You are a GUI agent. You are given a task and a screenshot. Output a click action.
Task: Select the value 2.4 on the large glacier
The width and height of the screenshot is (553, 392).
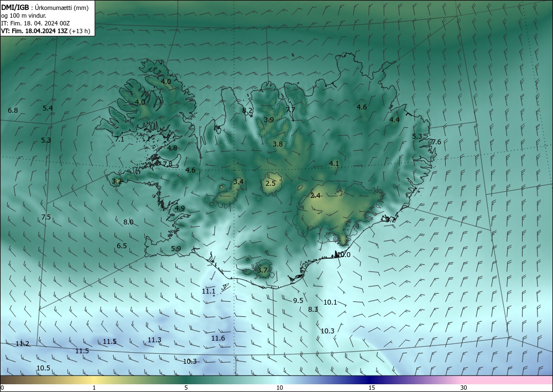(315, 196)
